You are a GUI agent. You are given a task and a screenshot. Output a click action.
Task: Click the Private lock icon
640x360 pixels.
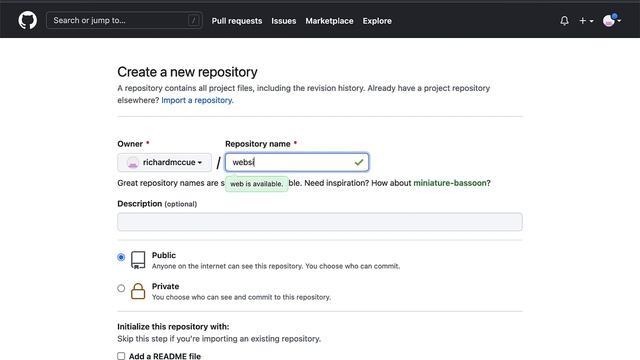tap(138, 291)
